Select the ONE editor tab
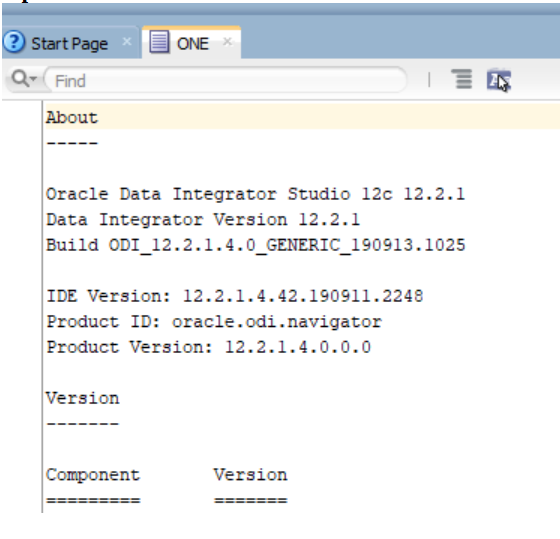 (x=192, y=42)
